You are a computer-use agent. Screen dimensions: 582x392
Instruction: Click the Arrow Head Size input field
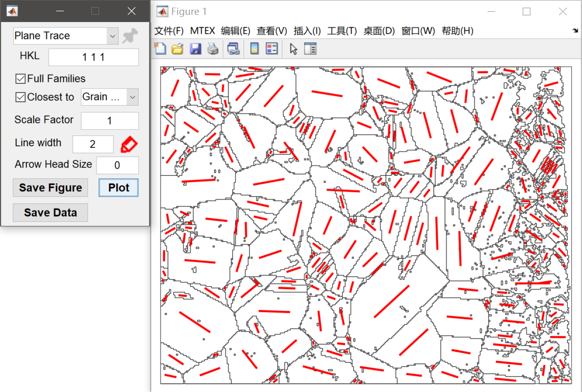(x=118, y=165)
